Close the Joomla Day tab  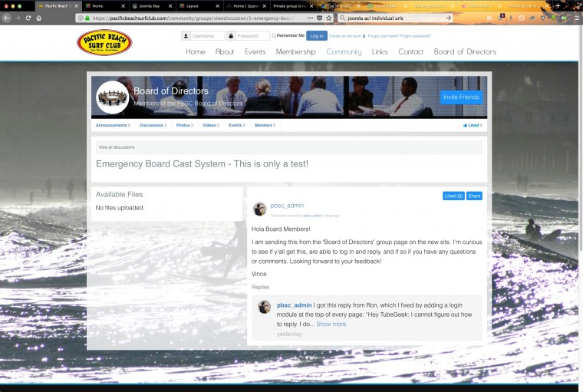(170, 6)
